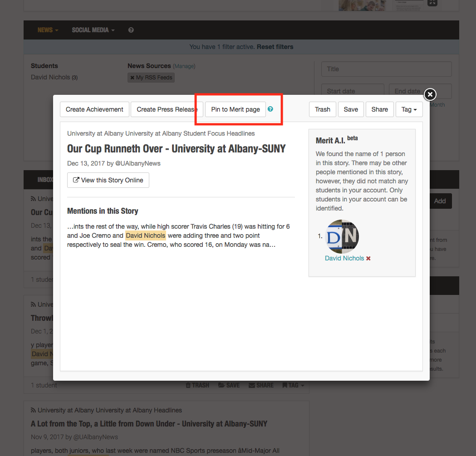The image size is (476, 456).
Task: Open the Tag dropdown in the modal
Action: point(409,109)
